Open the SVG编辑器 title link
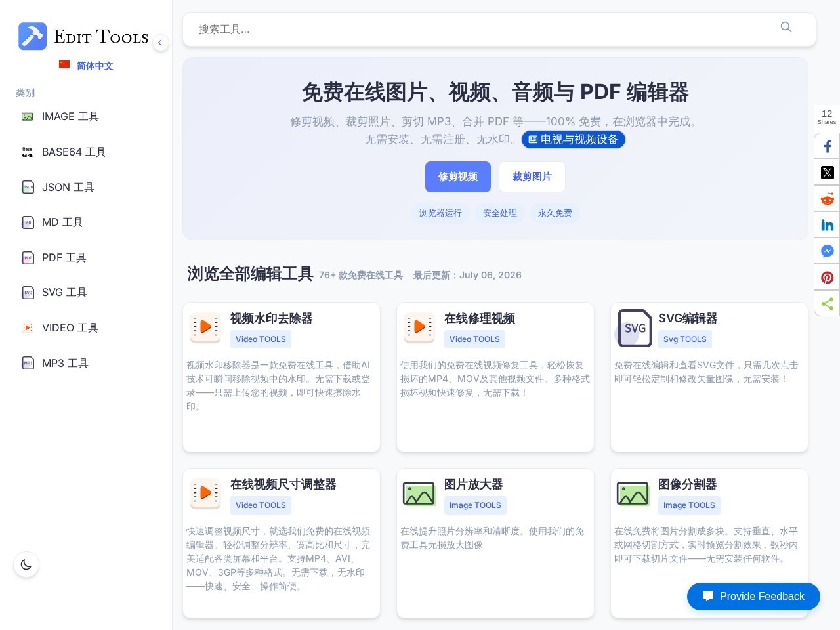The image size is (840, 630). tap(688, 318)
